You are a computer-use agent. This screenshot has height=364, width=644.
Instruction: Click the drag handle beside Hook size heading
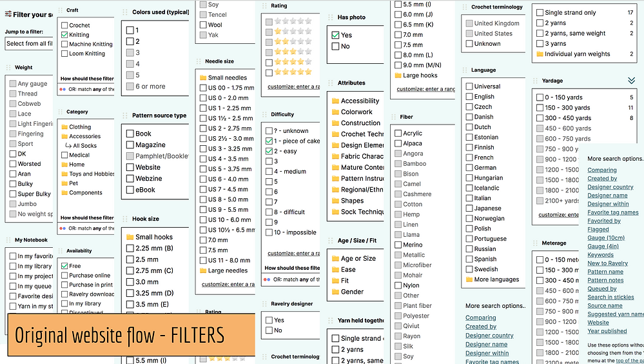click(x=125, y=219)
